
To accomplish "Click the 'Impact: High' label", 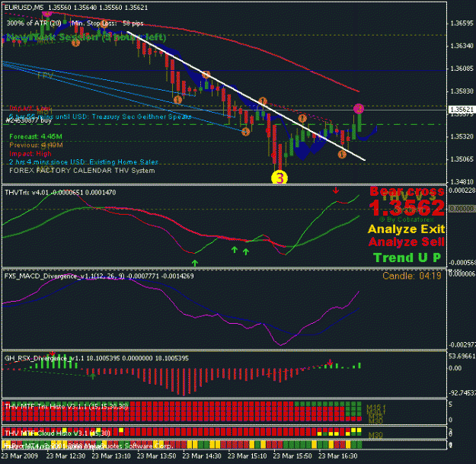I will tap(30, 153).
